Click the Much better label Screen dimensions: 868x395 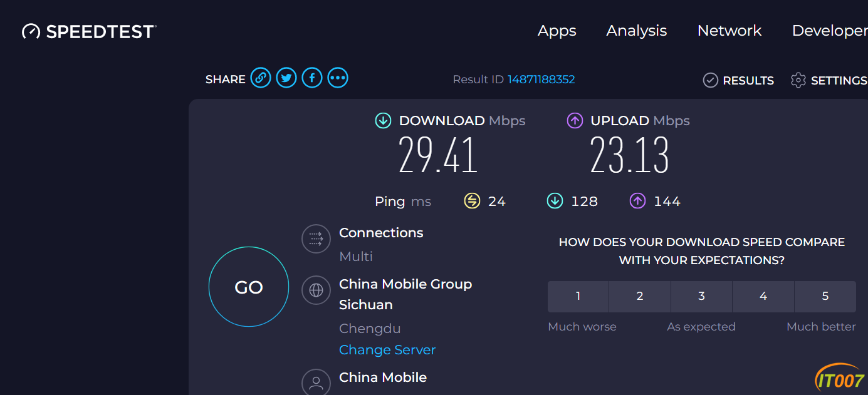[x=821, y=327]
